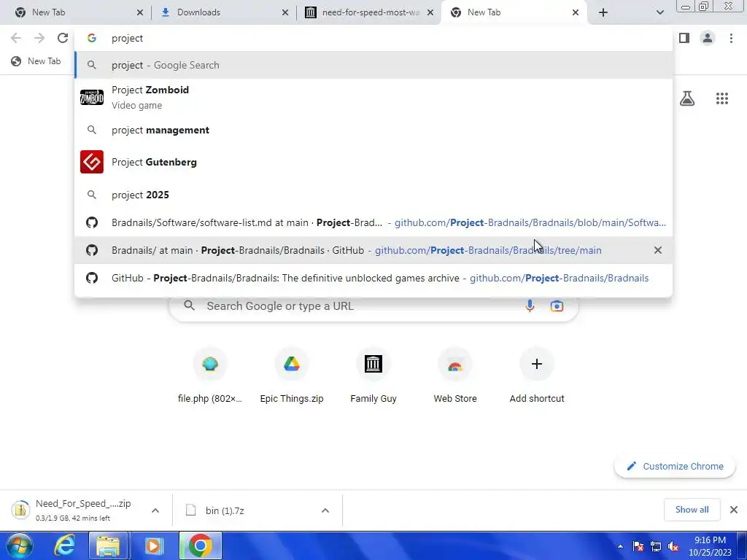Open the profile avatar menu

click(x=708, y=38)
